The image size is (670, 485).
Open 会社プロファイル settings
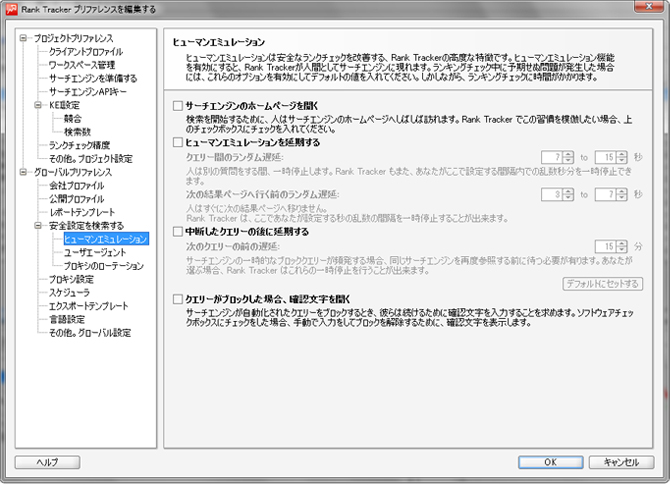(x=76, y=185)
